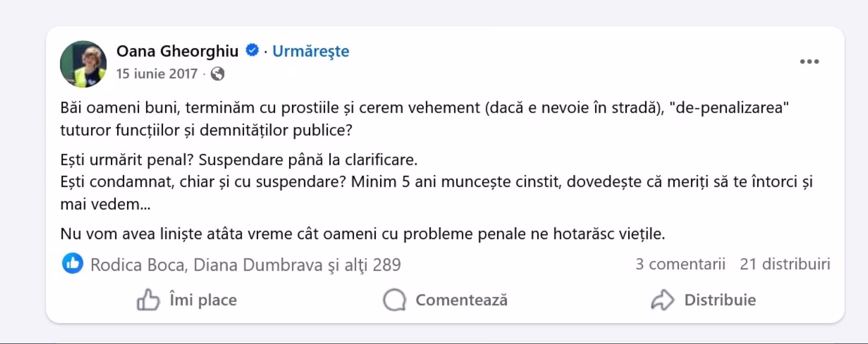The height and width of the screenshot is (344, 868).
Task: Click the speech bubble comment icon
Action: coord(394,300)
